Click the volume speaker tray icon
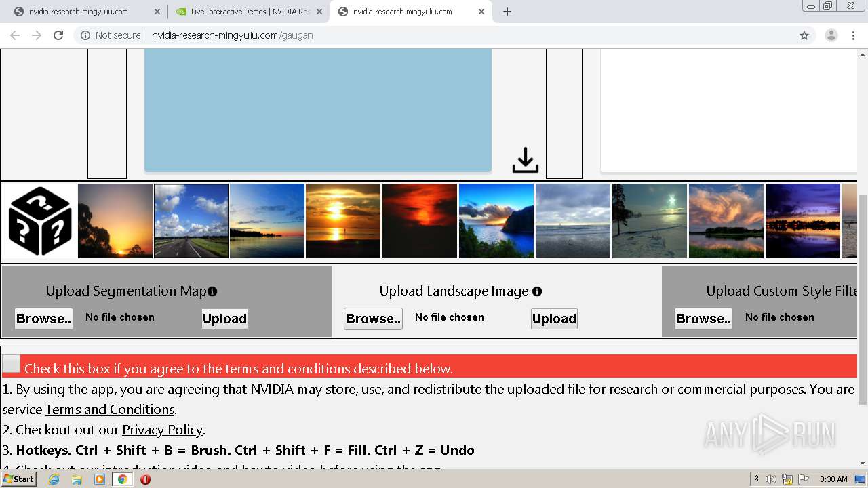Screen dimensions: 868x488 point(771,479)
